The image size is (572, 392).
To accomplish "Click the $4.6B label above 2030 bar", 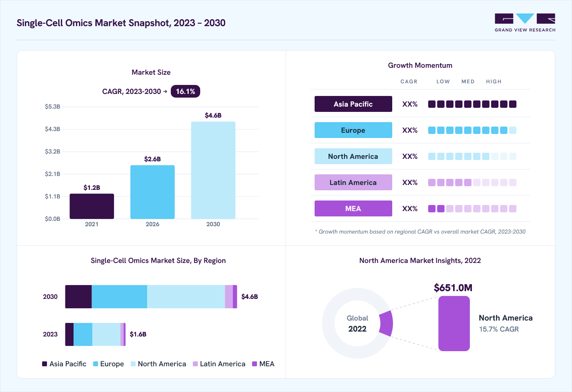I will click(x=213, y=116).
